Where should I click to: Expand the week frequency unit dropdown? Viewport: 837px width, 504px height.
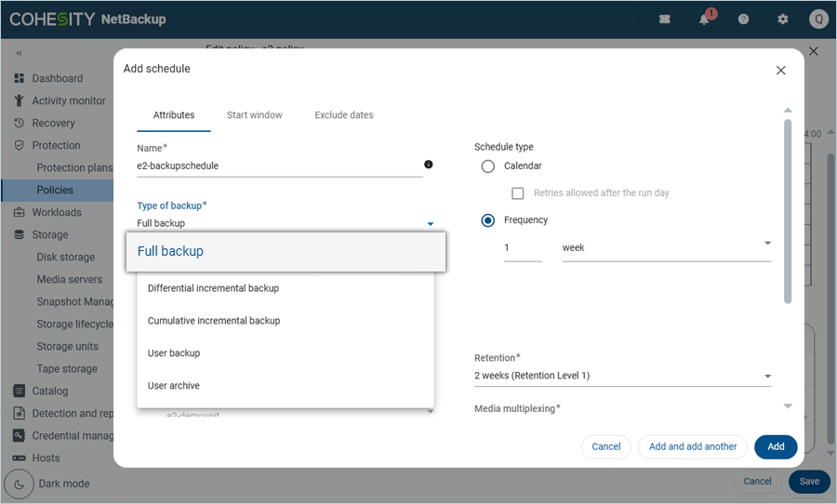click(767, 244)
